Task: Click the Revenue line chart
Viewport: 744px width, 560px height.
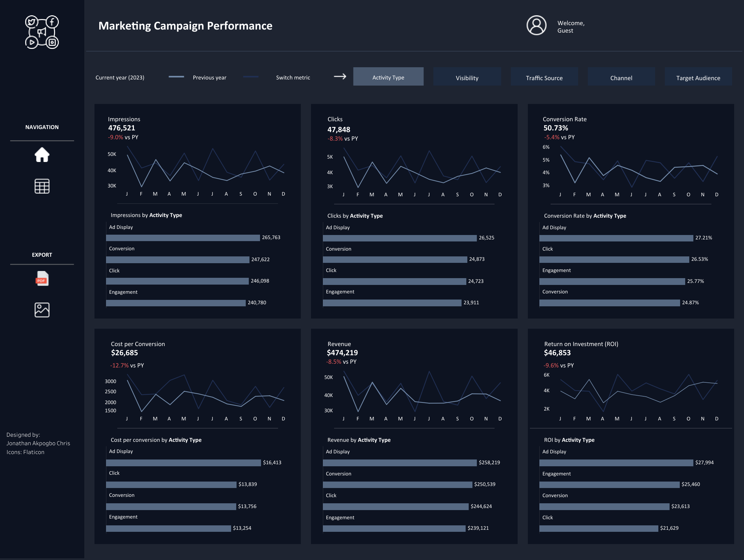Action: coord(421,394)
